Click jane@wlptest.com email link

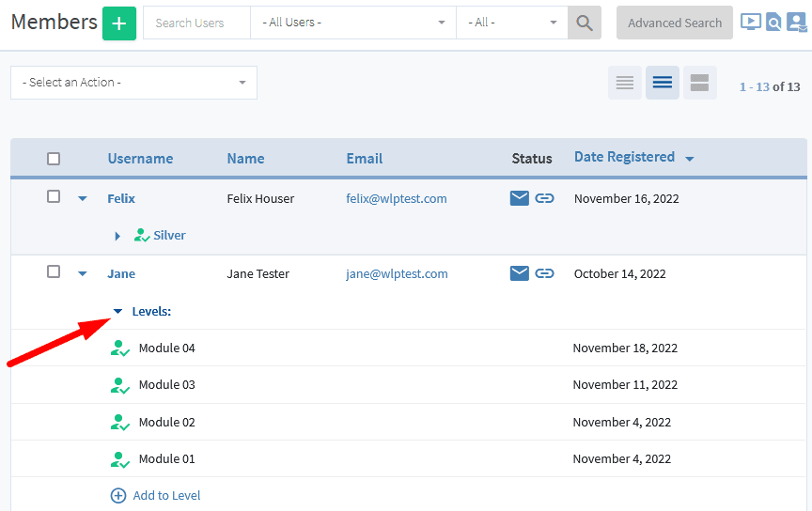click(x=398, y=274)
